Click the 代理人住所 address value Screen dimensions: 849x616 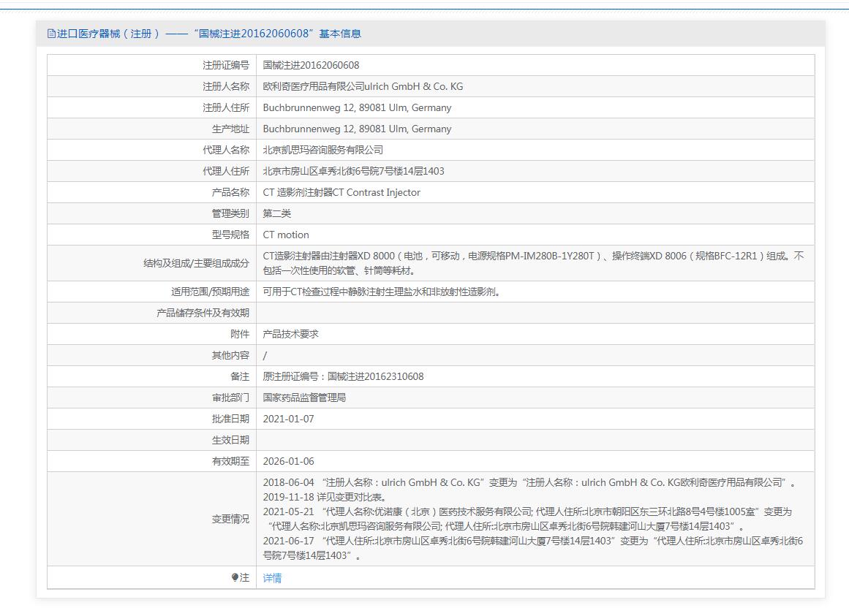click(x=353, y=171)
